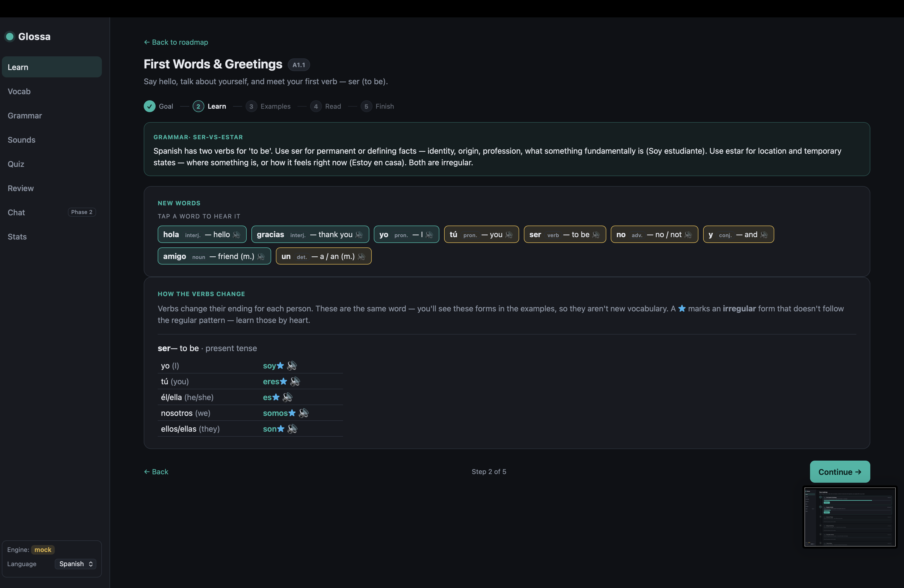This screenshot has height=588, width=904.
Task: Tap speaker icon in hola word chip
Action: coord(237,235)
